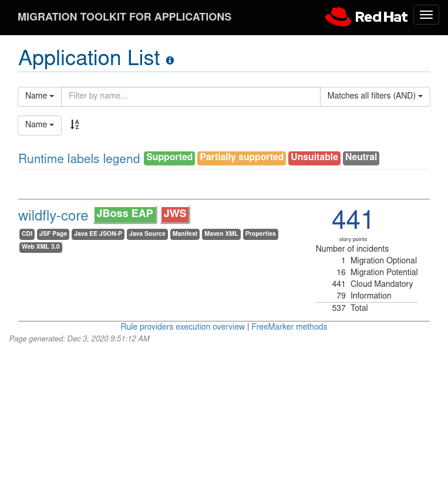Image resolution: width=448 pixels, height=491 pixels.
Task: Click the Cloud Mandatory incidents row
Action: [367, 284]
